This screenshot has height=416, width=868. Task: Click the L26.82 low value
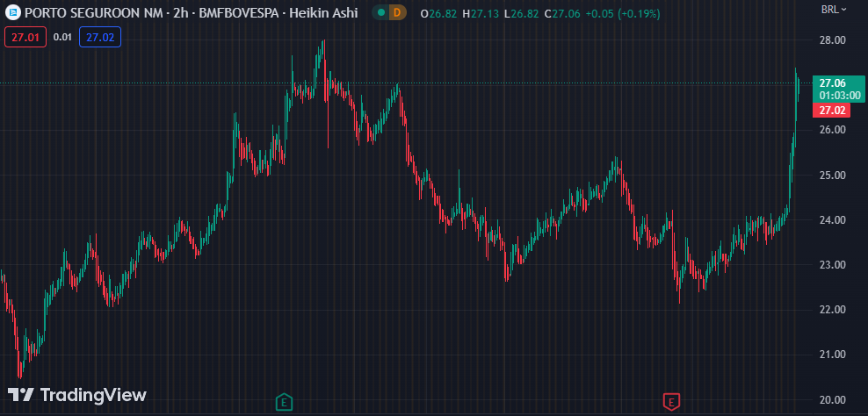tap(522, 14)
